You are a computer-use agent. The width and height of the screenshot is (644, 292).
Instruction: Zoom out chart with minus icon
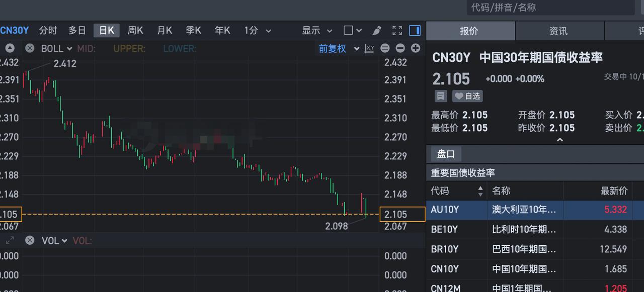[400, 48]
